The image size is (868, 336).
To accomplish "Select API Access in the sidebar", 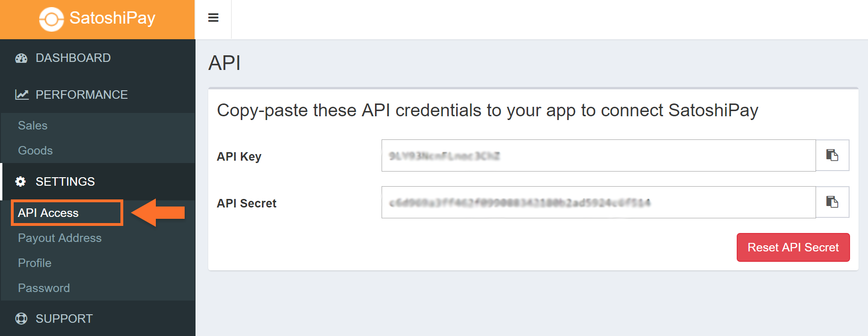I will 48,213.
